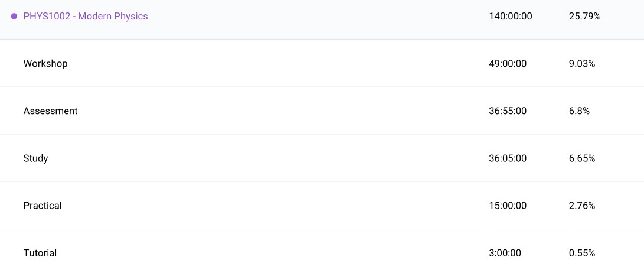Click the Workshop duration 49:00:00
The height and width of the screenshot is (273, 644).
(508, 64)
